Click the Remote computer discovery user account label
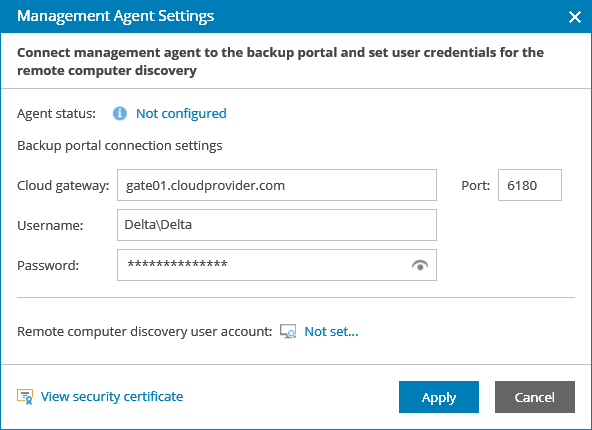This screenshot has width=592, height=430. [145, 331]
